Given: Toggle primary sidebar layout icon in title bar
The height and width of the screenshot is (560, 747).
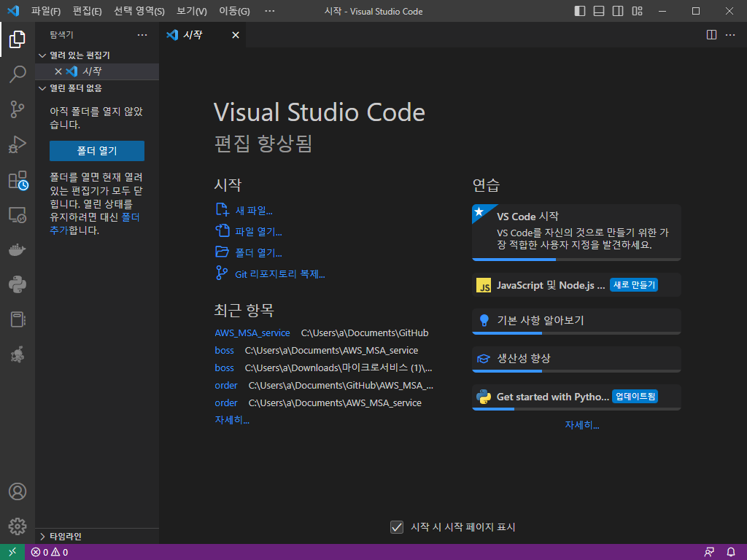Looking at the screenshot, I should [580, 11].
